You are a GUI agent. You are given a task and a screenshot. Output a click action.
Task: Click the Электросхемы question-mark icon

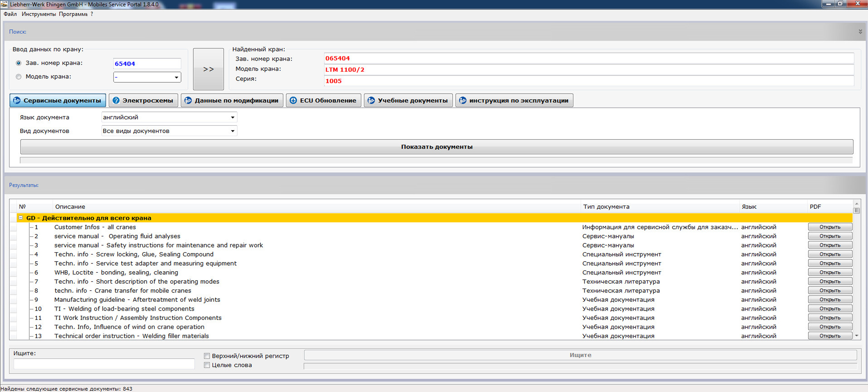pos(116,100)
